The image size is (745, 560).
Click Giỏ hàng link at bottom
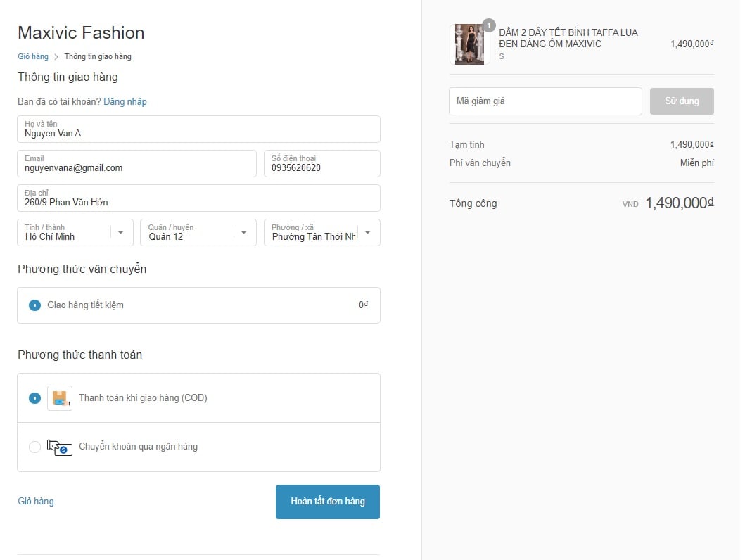tap(36, 501)
